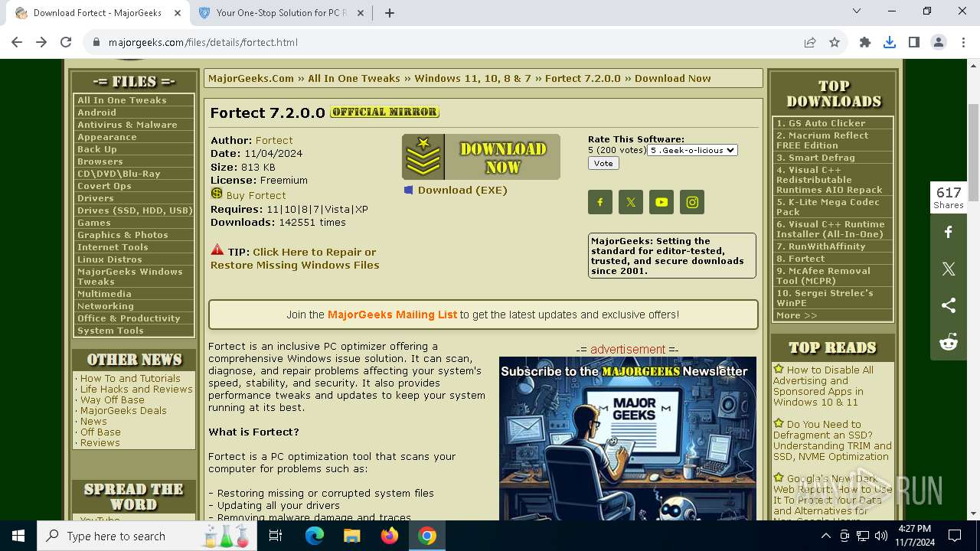
Task: Open the notification center on taskbar
Action: pos(955,536)
